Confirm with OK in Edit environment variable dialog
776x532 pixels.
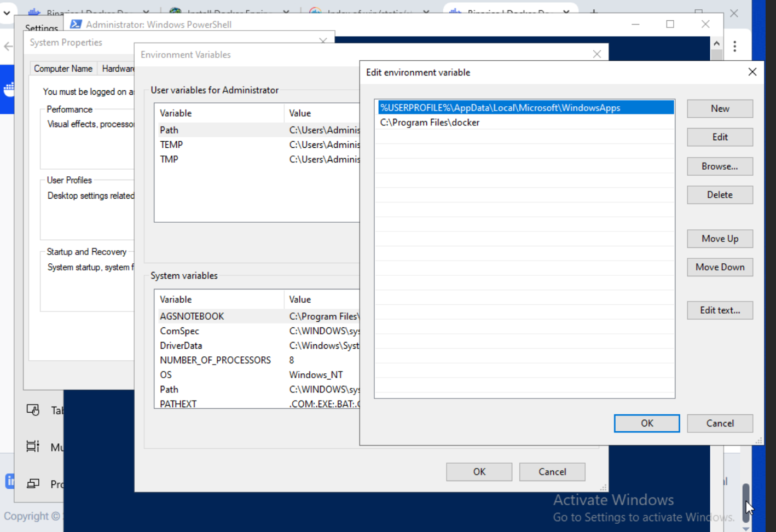click(647, 423)
